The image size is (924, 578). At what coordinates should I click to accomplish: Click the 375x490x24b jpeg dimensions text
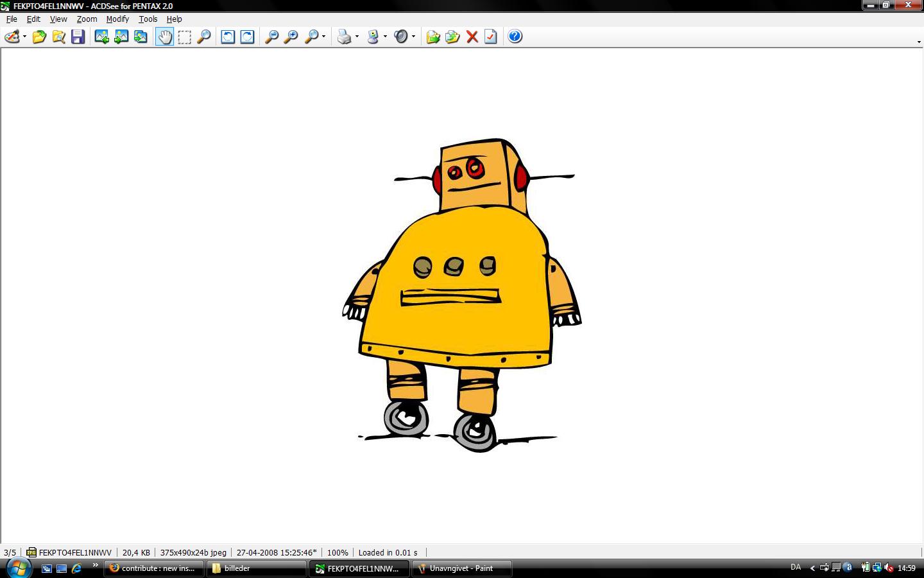click(x=193, y=552)
